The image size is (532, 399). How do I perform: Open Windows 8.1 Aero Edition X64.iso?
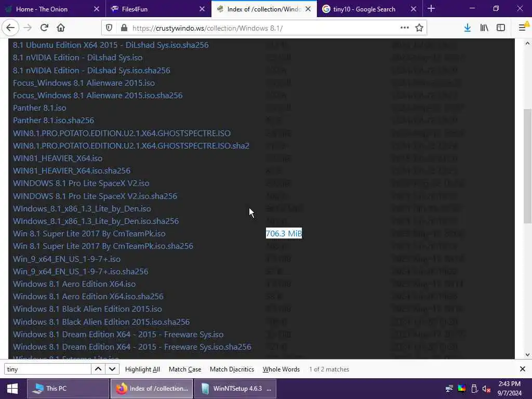(x=74, y=284)
